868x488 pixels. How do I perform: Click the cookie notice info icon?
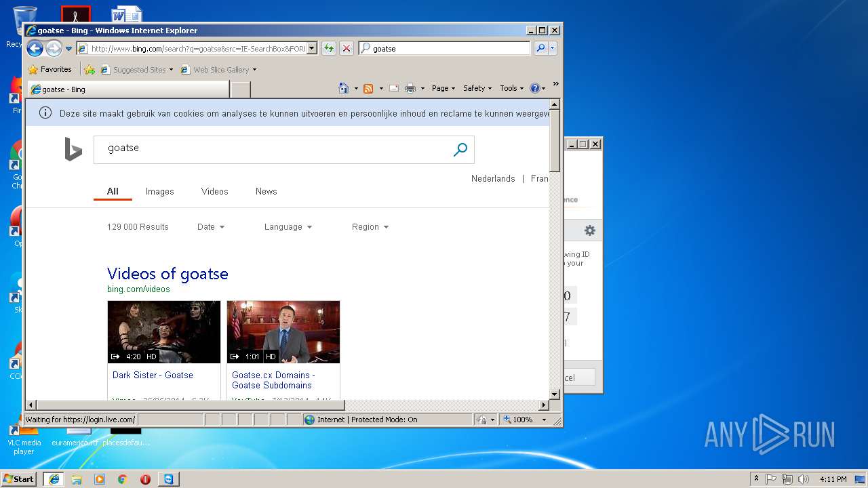(x=45, y=113)
